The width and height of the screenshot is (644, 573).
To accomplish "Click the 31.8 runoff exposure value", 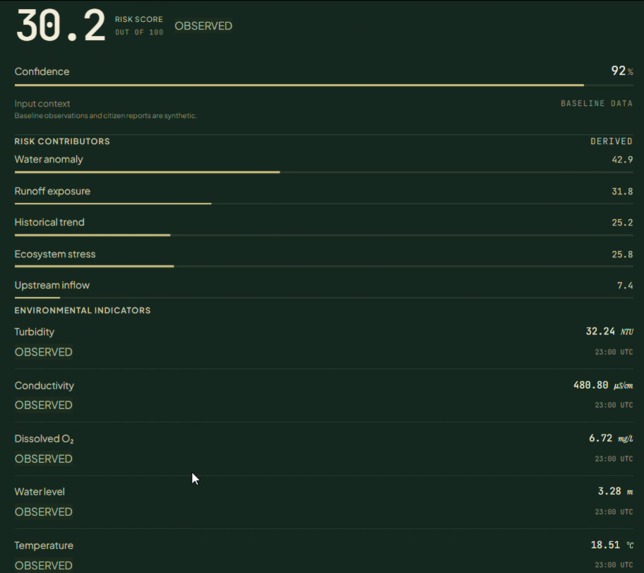I will click(622, 191).
